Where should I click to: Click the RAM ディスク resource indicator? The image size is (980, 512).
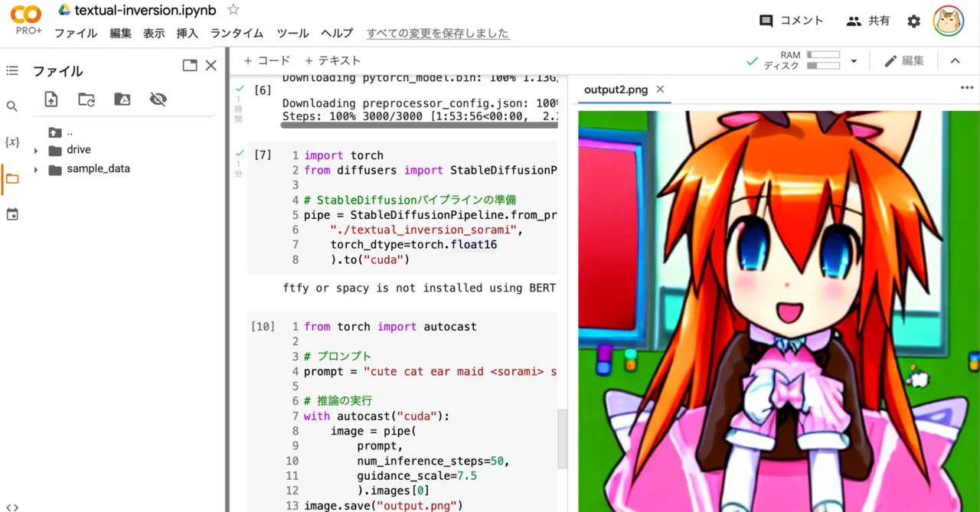tap(801, 60)
